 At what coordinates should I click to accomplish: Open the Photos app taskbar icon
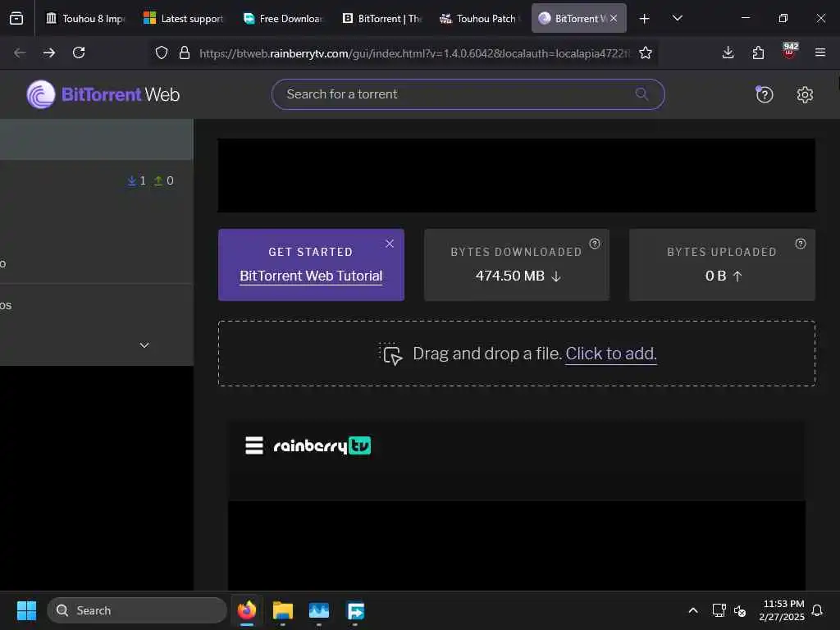coord(319,610)
